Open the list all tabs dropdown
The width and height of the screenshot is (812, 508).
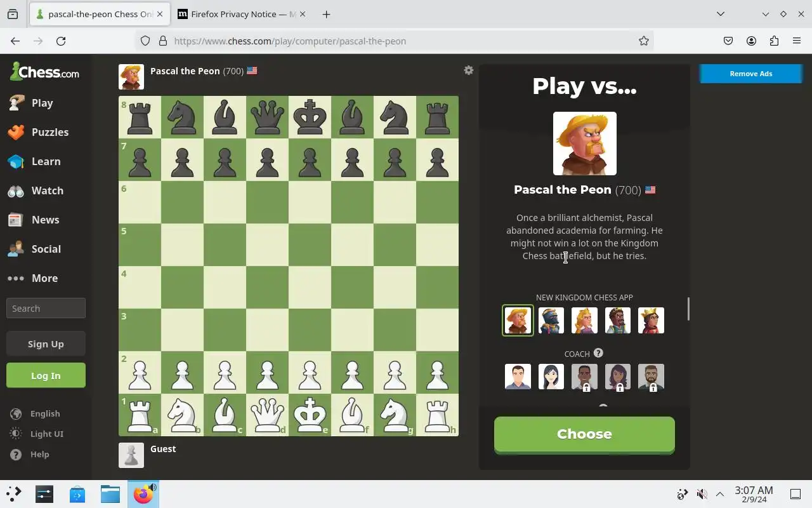coord(721,14)
